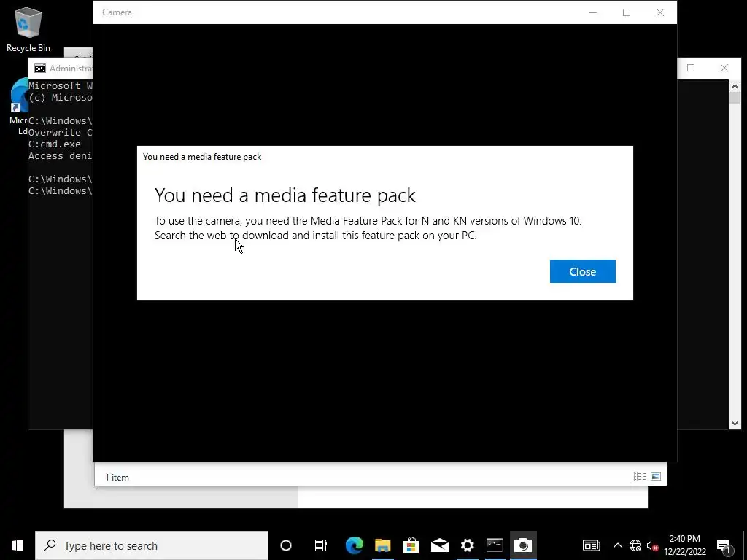This screenshot has width=747, height=560.
Task: Click Command Prompt scrollbar down arrow
Action: (x=735, y=424)
